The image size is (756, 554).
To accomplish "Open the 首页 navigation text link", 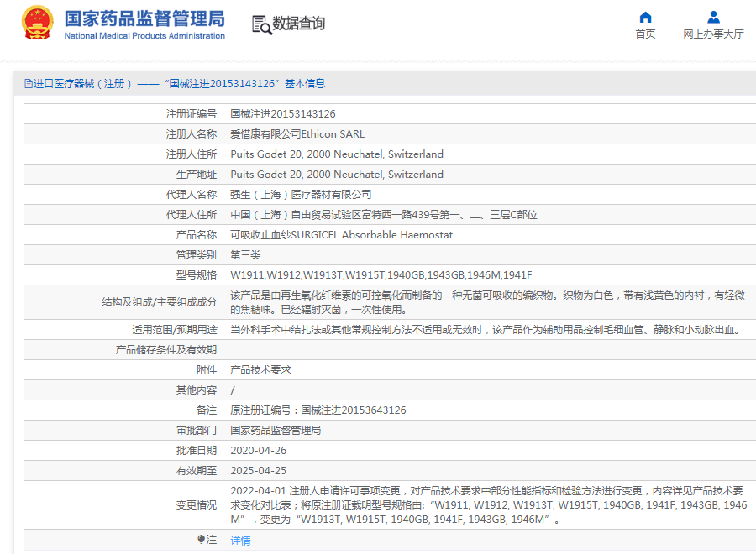I will pos(645,34).
